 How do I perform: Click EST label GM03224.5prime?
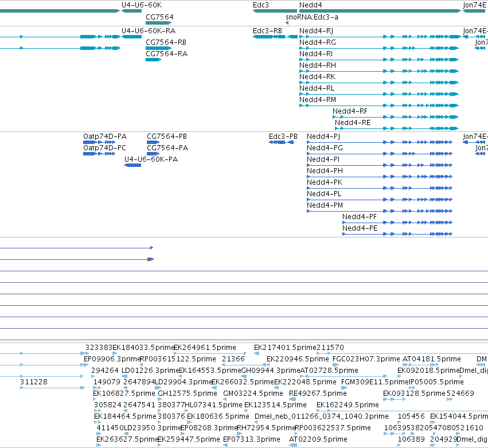tap(253, 393)
